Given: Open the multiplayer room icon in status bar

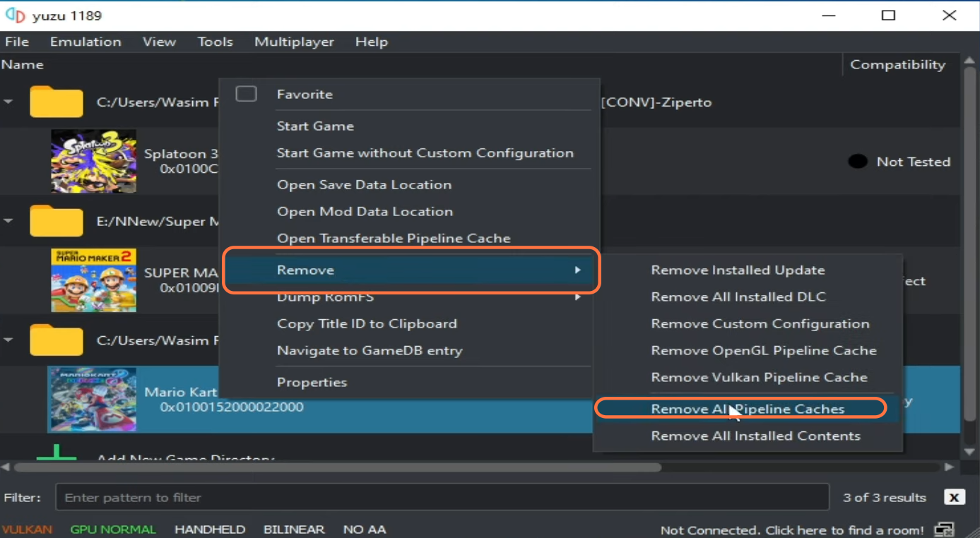Looking at the screenshot, I should tap(944, 530).
